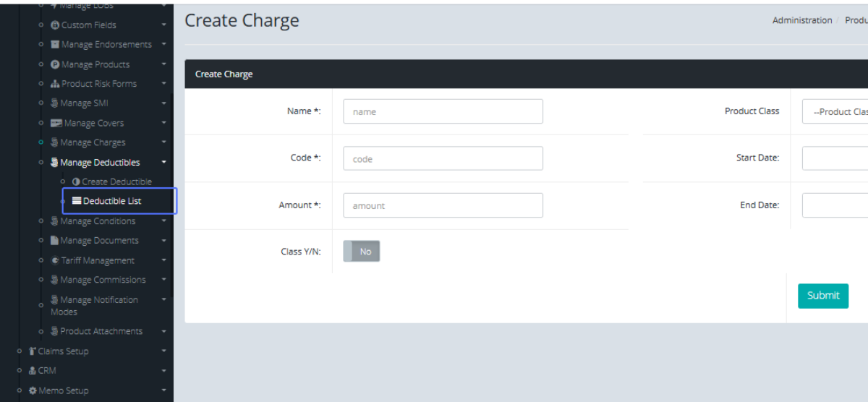Collapse the Manage Deductibles submenu arrow
868x402 pixels.
[x=164, y=163]
